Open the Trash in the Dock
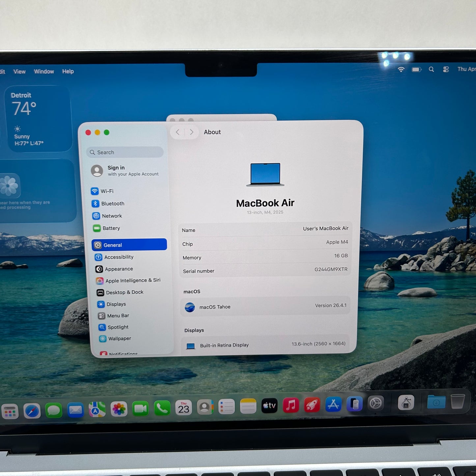 (458, 401)
